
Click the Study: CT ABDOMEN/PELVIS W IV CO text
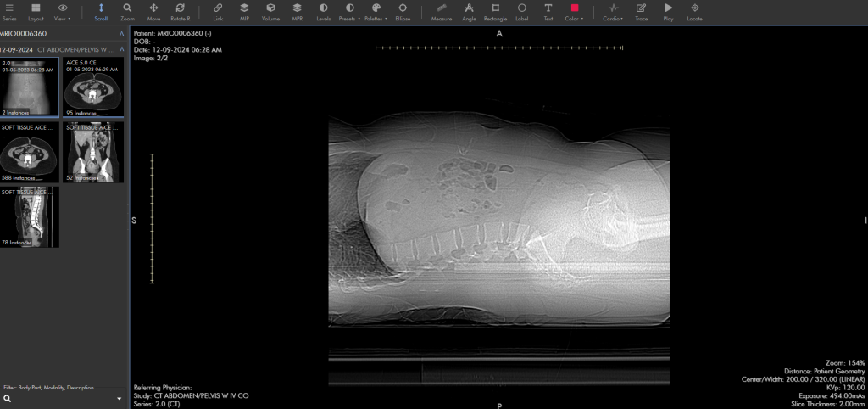point(191,396)
